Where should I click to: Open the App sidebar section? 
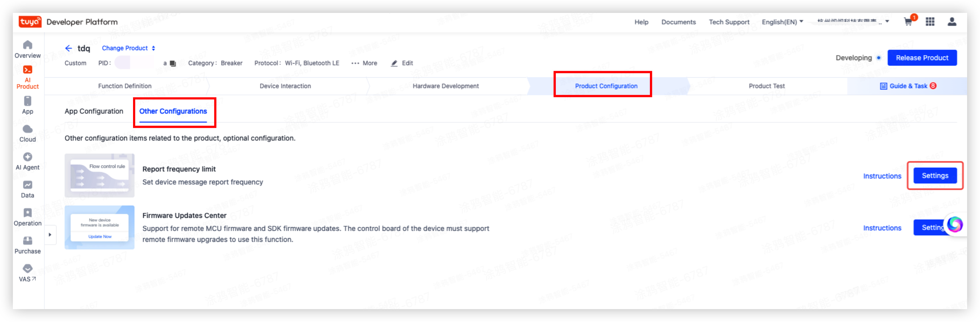point(28,106)
